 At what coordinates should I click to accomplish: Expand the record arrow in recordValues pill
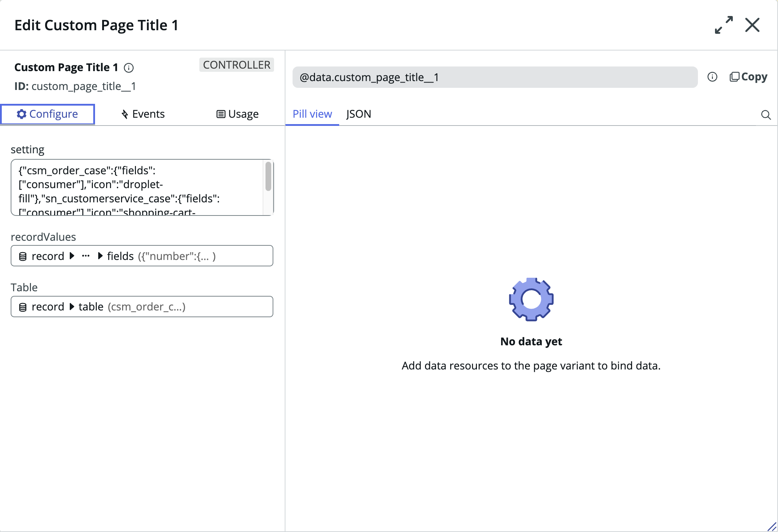tap(72, 256)
